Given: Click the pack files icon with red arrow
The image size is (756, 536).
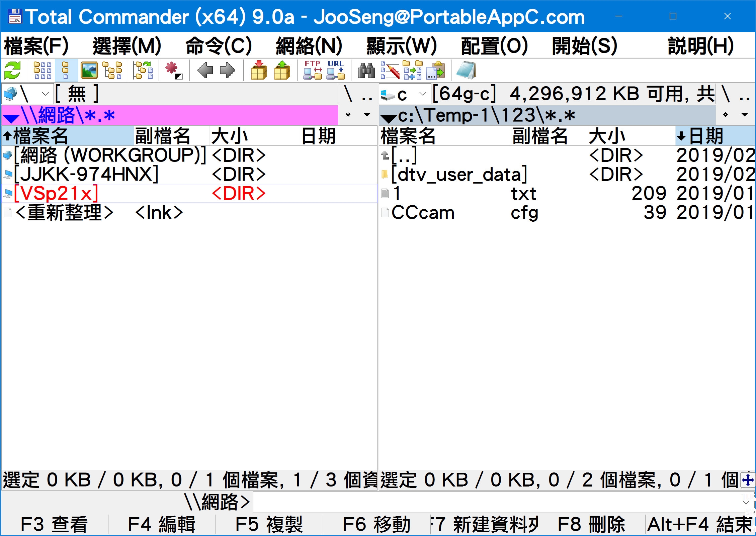Looking at the screenshot, I should [259, 71].
